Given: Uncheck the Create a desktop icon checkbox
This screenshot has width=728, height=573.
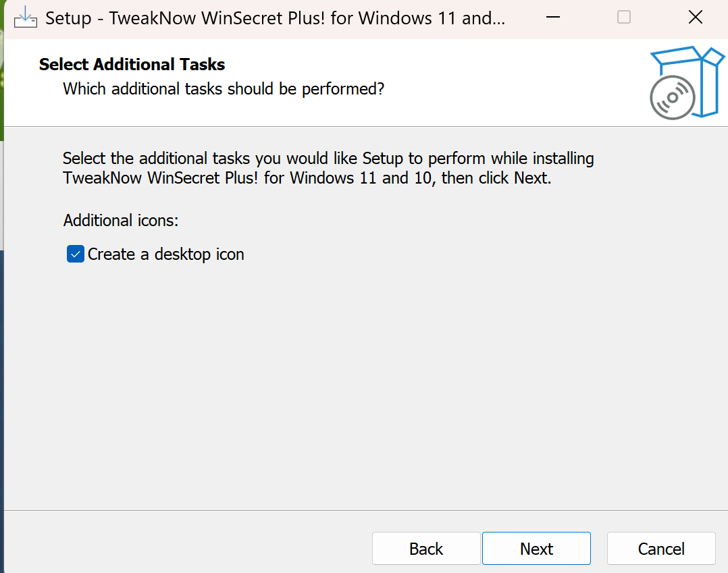Looking at the screenshot, I should click(75, 254).
